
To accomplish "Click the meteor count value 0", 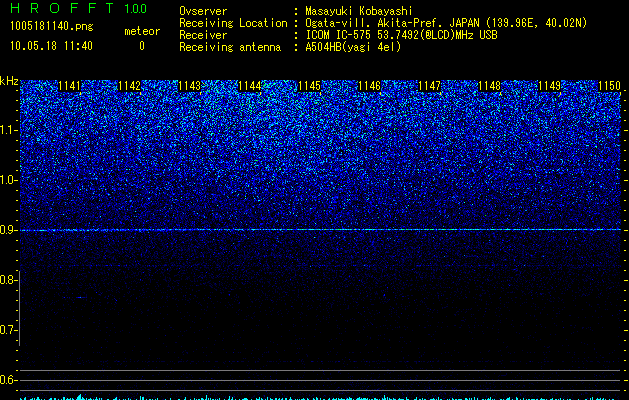I will [142, 46].
